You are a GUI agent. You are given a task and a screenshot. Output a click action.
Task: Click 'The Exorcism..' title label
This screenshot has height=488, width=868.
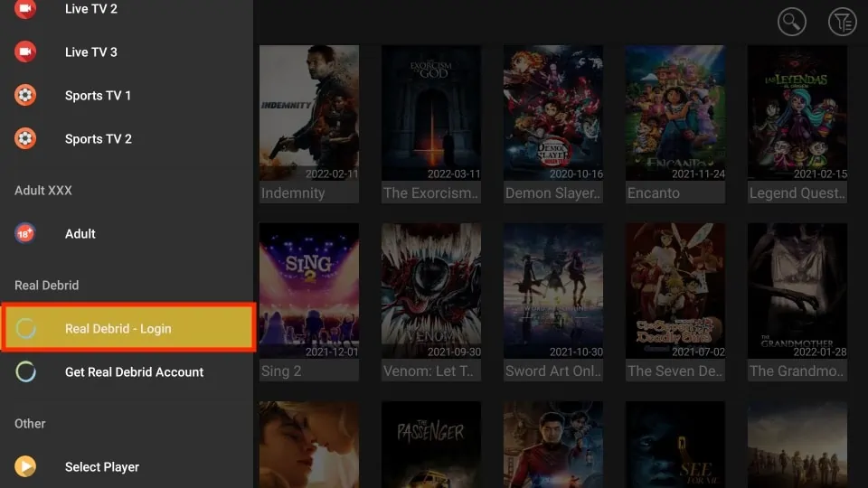tap(430, 193)
